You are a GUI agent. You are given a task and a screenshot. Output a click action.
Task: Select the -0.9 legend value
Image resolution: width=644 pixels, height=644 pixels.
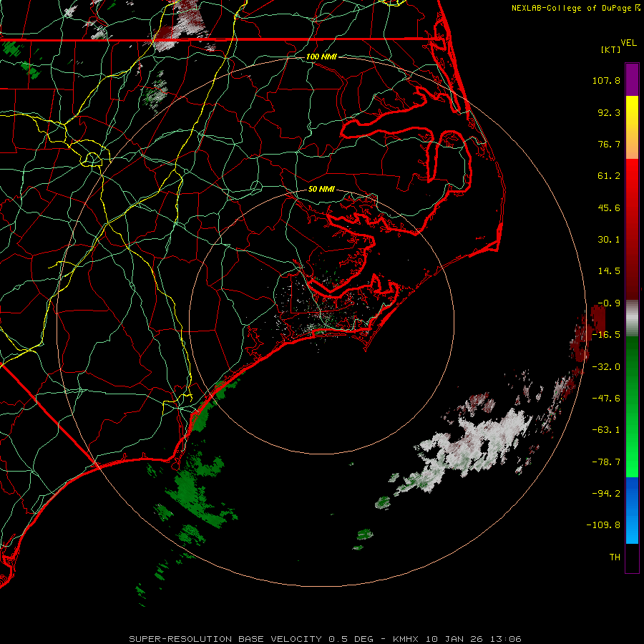click(609, 303)
